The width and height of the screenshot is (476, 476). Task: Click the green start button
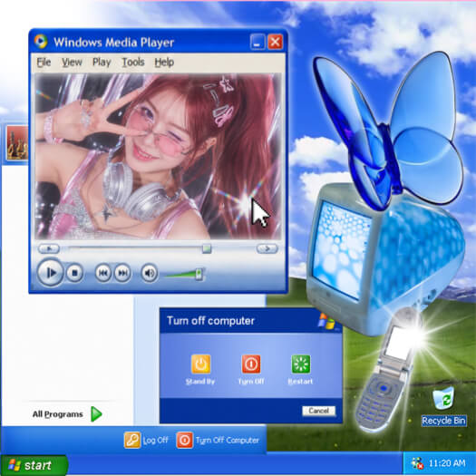(x=34, y=465)
